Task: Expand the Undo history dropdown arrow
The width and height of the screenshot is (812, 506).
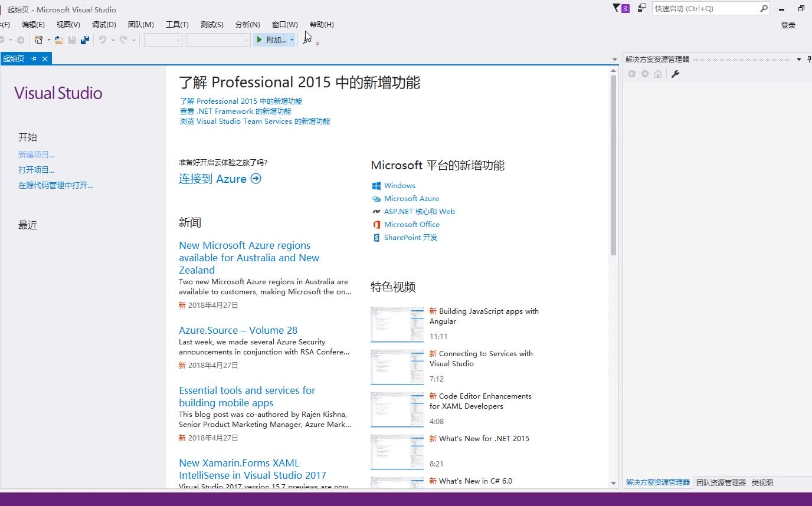Action: [x=112, y=40]
